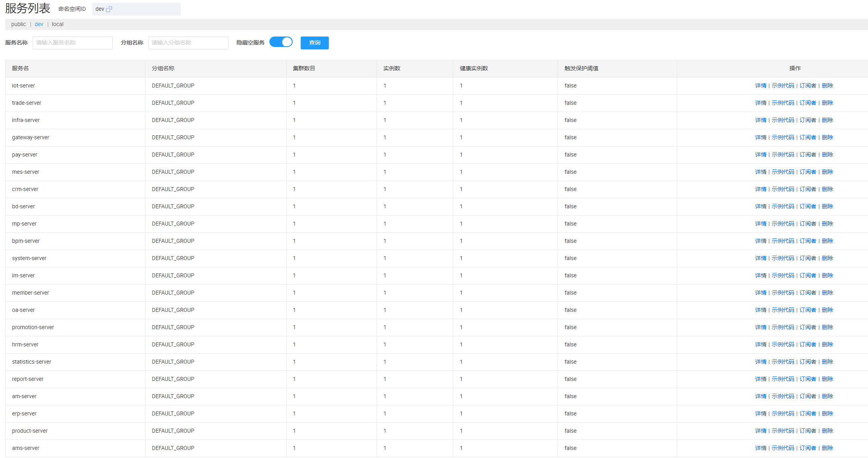Switch to the local namespace tab
Image resolution: width=868 pixels, height=458 pixels.
coord(57,24)
